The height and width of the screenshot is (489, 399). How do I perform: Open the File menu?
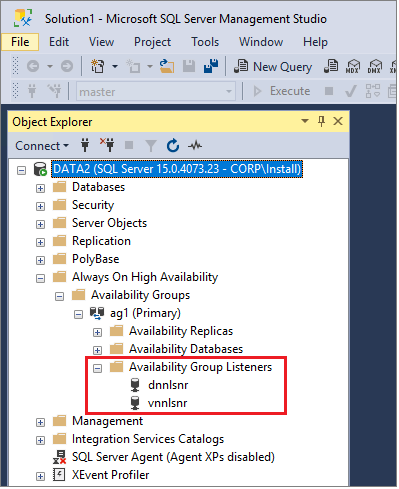20,42
